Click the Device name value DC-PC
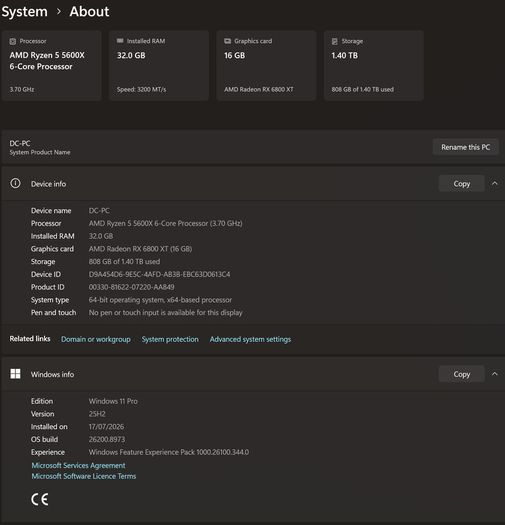This screenshot has width=505, height=525. pos(99,211)
